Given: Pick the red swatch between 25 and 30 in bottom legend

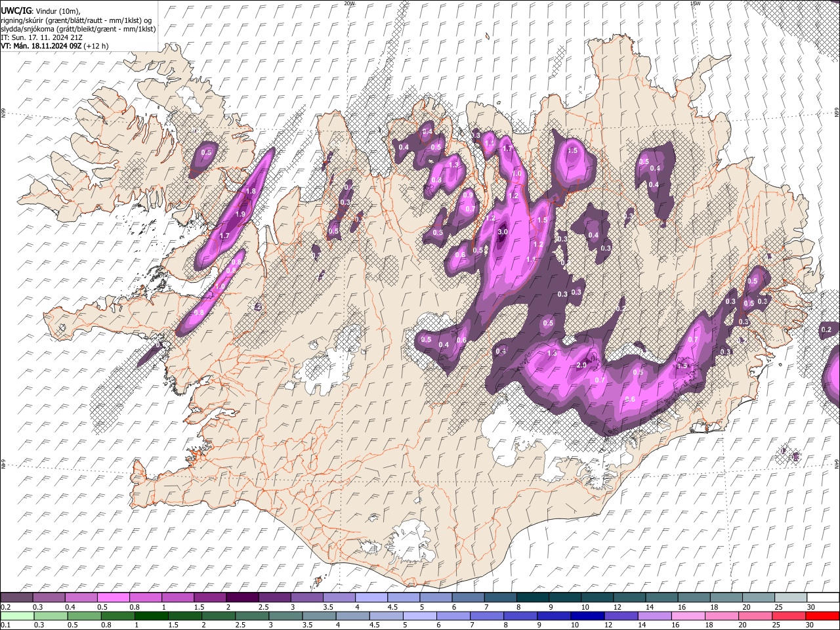Looking at the screenshot, I should [789, 616].
